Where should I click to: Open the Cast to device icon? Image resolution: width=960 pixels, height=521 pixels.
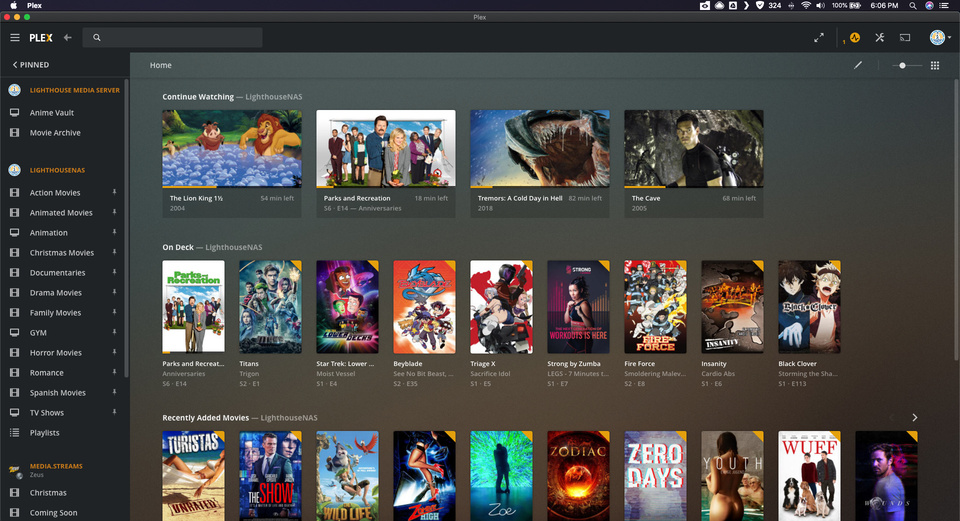[x=905, y=37]
